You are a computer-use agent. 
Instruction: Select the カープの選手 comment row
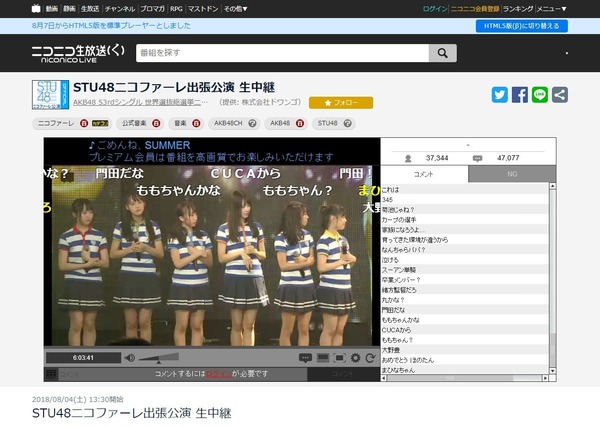point(465,220)
